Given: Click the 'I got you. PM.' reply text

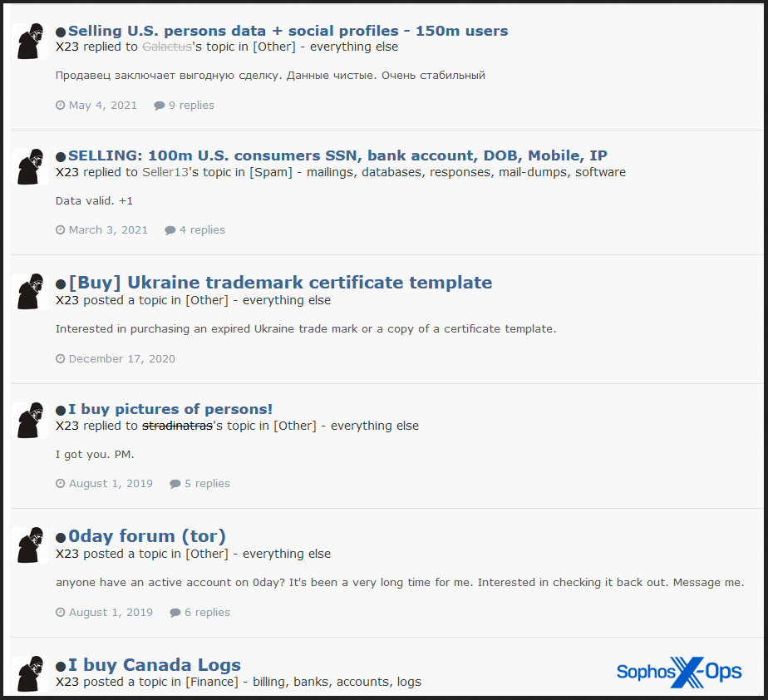Looking at the screenshot, I should [95, 455].
